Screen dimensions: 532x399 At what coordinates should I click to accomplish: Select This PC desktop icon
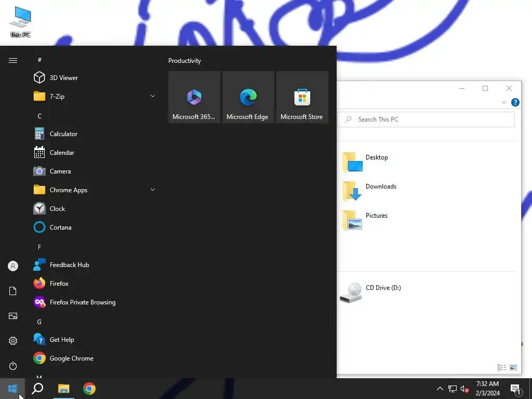pos(20,22)
